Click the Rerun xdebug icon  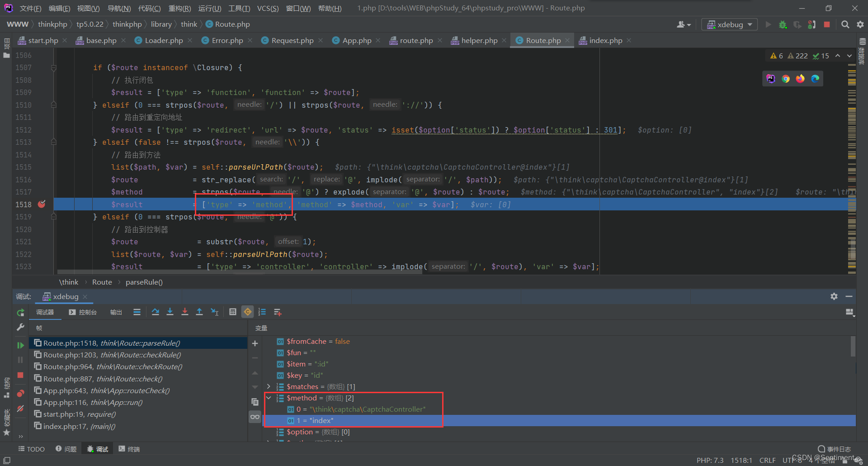20,313
